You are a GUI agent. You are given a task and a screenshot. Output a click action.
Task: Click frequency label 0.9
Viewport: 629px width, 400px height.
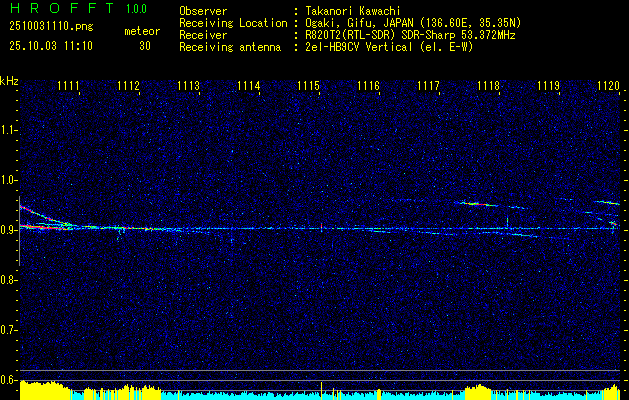pyautogui.click(x=8, y=230)
